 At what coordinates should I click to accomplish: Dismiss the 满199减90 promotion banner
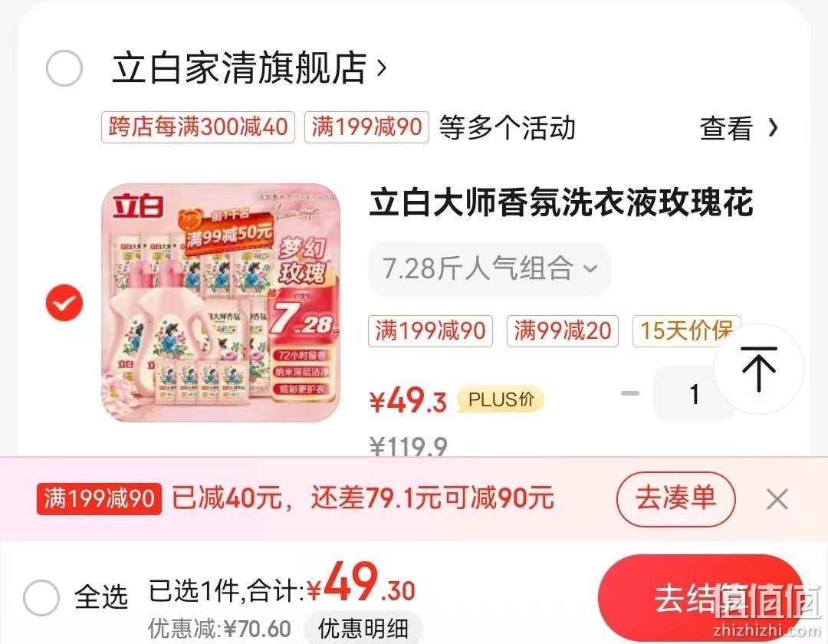pos(777,499)
